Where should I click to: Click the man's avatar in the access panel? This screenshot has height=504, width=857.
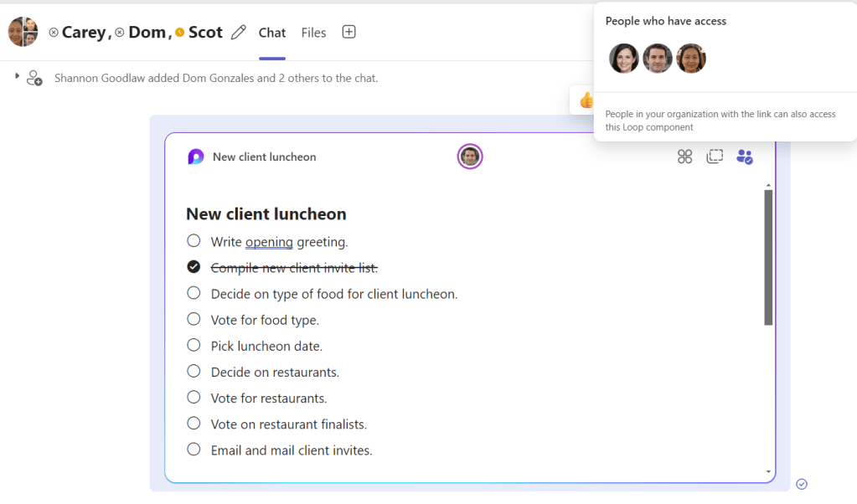(x=658, y=59)
